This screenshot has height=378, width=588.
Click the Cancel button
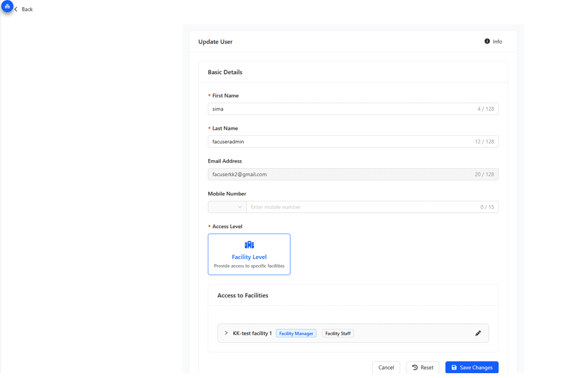coord(386,367)
